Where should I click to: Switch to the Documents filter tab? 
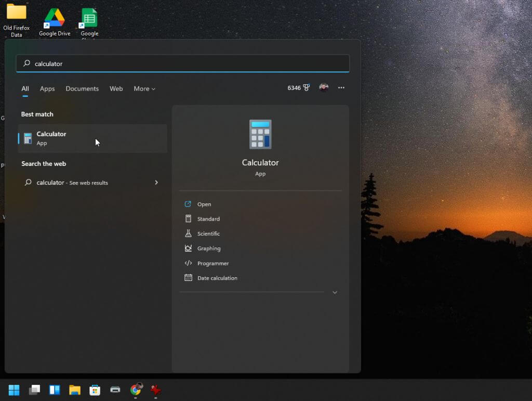click(x=82, y=89)
